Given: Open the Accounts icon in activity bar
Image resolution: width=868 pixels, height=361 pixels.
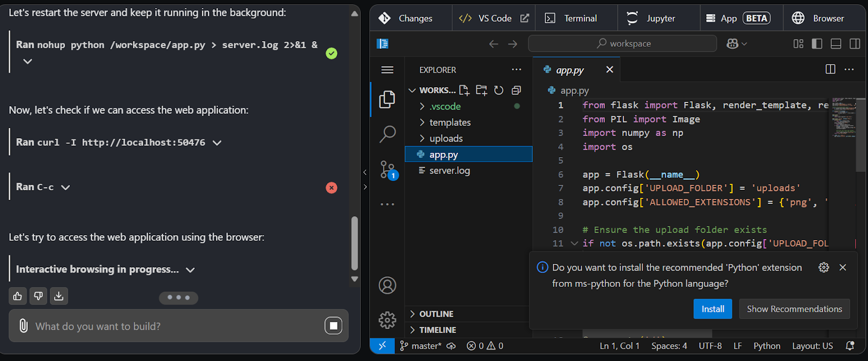Looking at the screenshot, I should point(387,285).
